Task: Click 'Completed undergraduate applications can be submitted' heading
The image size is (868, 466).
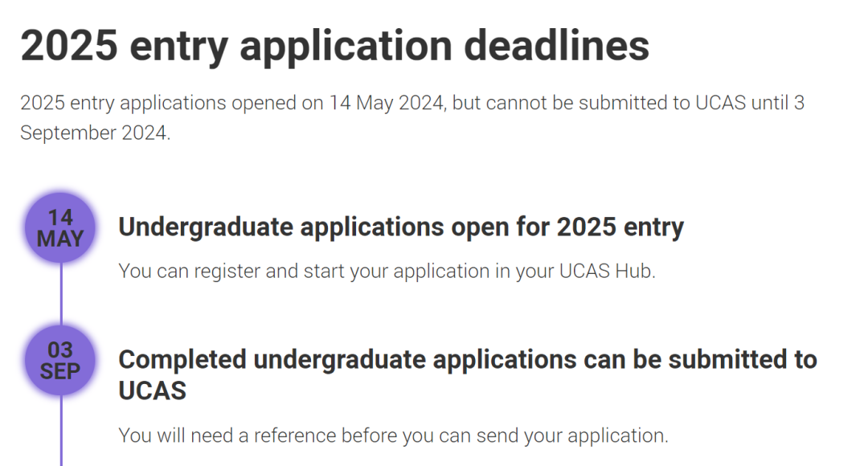Action: (468, 374)
